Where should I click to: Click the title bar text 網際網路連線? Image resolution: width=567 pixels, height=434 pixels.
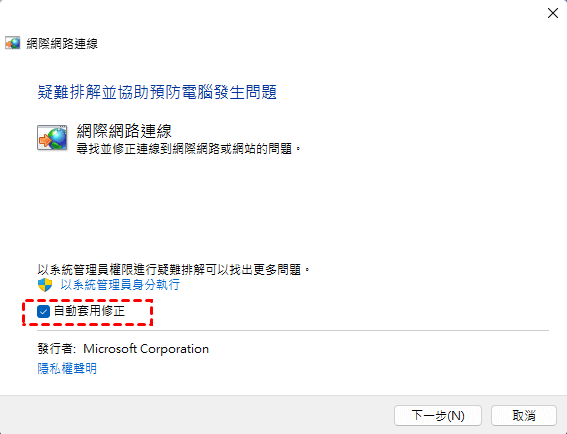click(x=62, y=44)
